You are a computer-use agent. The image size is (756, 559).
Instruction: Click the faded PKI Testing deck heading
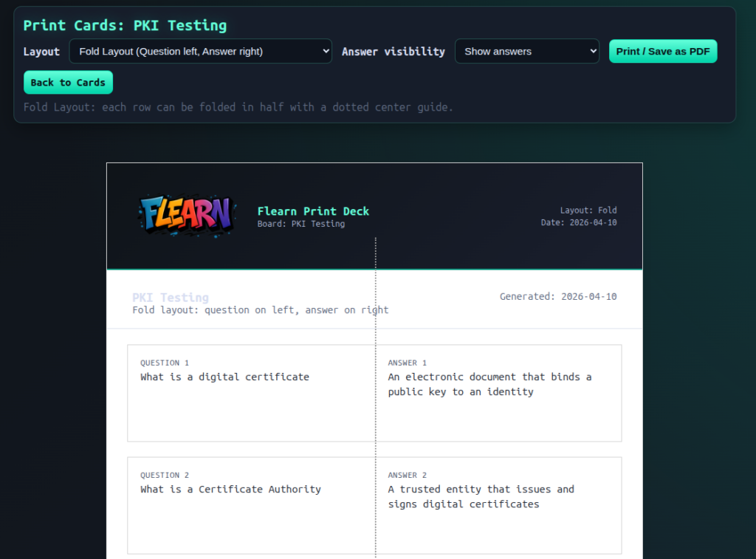point(171,298)
